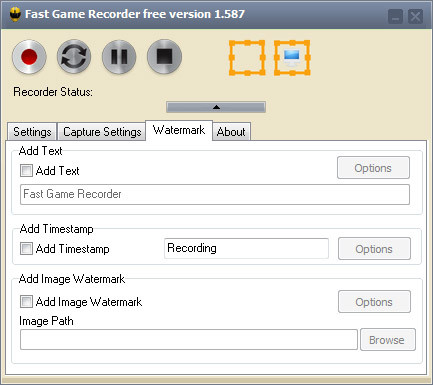Click the Fast Game Recorder text field
This screenshot has width=433, height=385.
click(215, 194)
